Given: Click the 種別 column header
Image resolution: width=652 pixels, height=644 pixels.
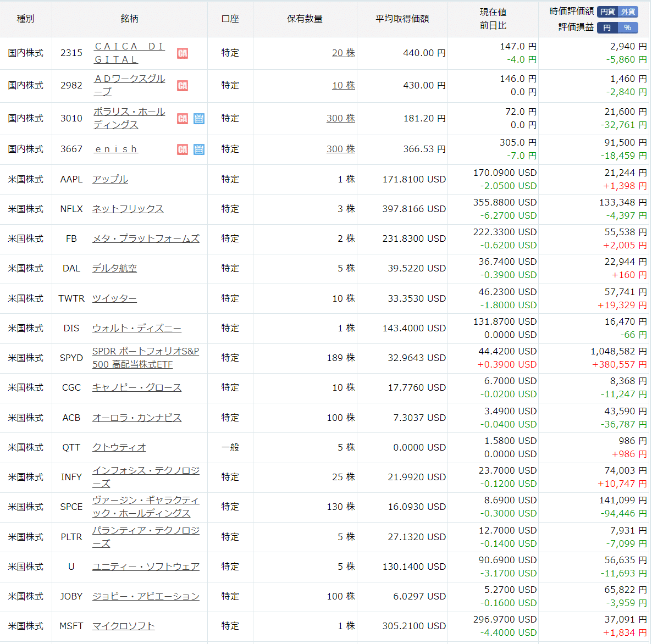Looking at the screenshot, I should pyautogui.click(x=25, y=19).
